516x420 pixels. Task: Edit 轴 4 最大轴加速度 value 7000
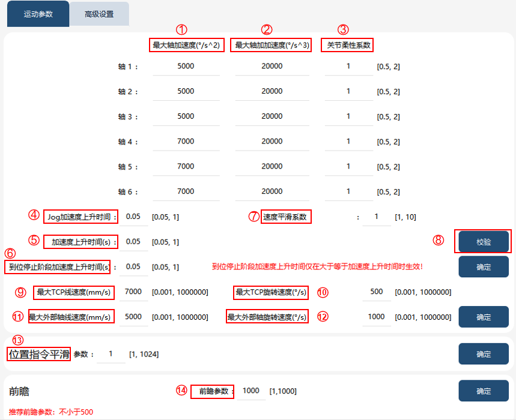point(186,142)
